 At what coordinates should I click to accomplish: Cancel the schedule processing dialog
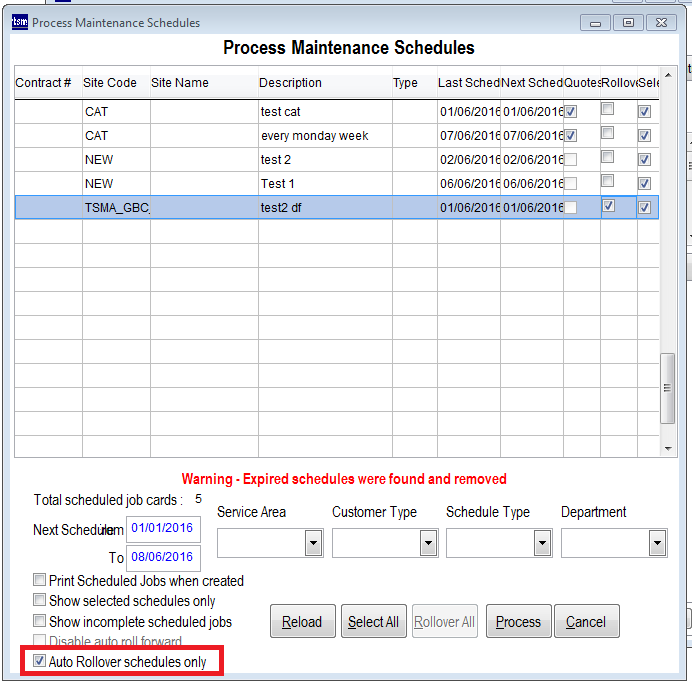point(586,622)
